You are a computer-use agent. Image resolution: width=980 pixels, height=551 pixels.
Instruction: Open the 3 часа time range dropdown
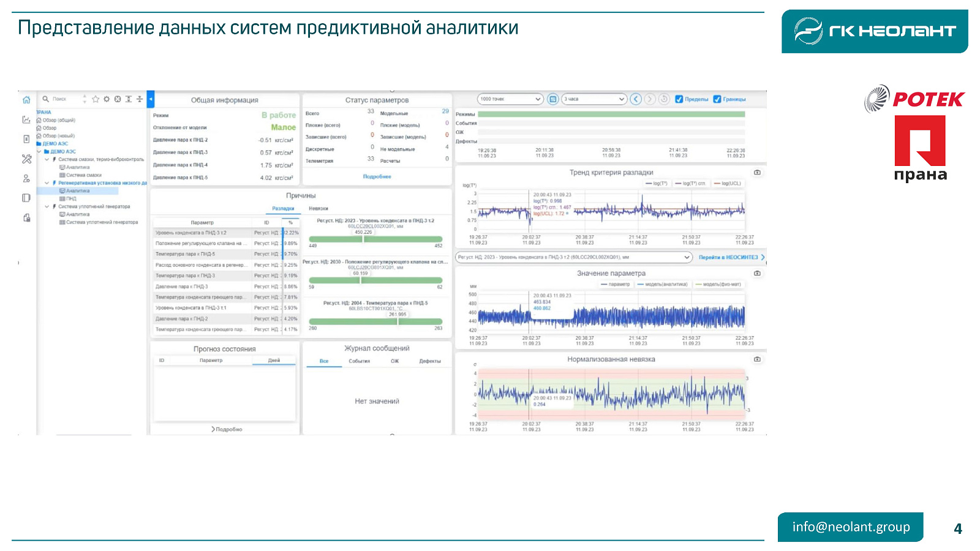pos(594,99)
